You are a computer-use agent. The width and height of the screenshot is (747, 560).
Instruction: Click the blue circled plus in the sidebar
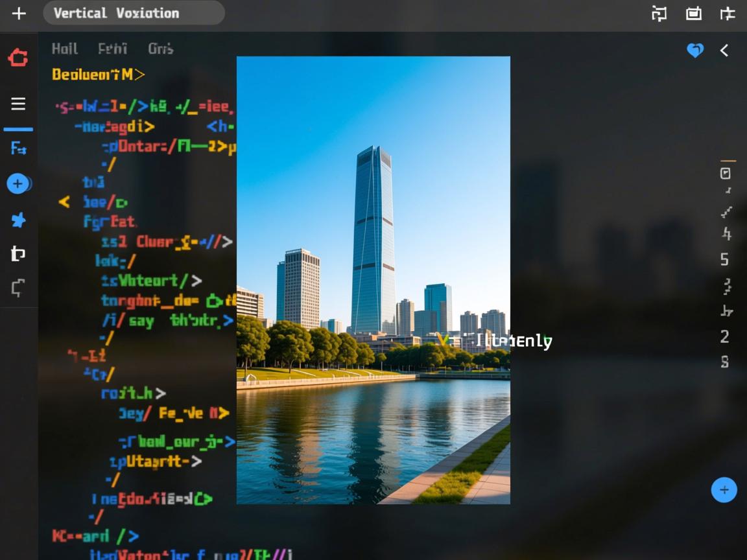point(18,184)
